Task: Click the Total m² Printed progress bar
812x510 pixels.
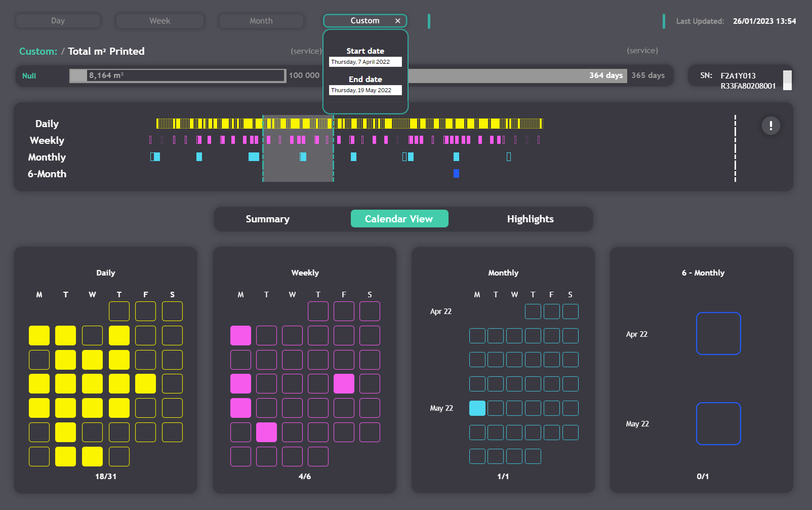Action: [177, 75]
